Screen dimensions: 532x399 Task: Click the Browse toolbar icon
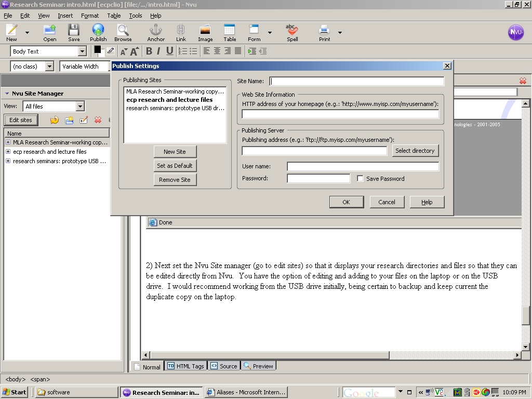[x=123, y=30]
